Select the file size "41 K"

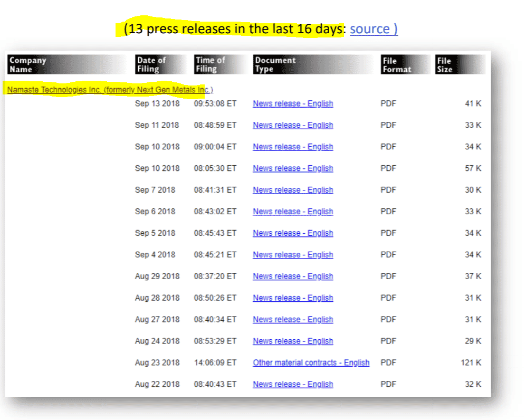[x=473, y=103]
